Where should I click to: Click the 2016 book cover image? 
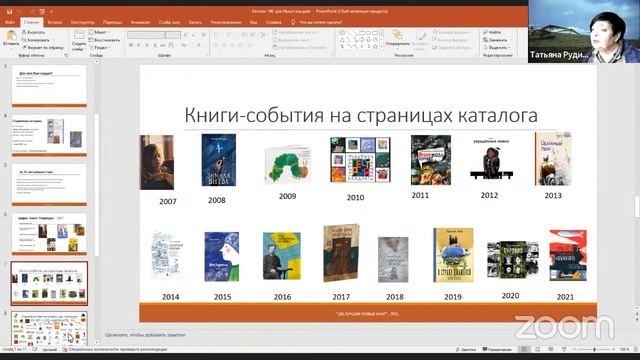[282, 256]
